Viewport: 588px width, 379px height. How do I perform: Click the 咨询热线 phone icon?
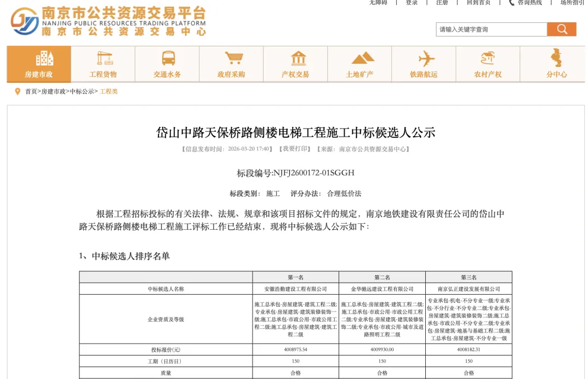tap(511, 2)
